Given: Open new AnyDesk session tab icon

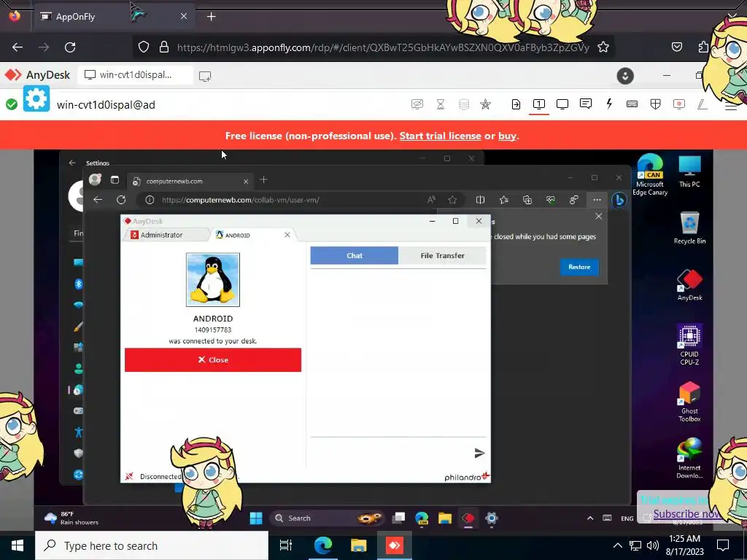Looking at the screenshot, I should point(205,76).
